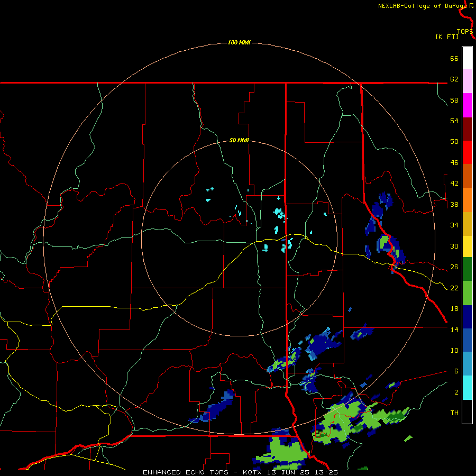Viewport: 476px width, 476px height.
Task: Click the legend value 62
Action: pyautogui.click(x=454, y=79)
